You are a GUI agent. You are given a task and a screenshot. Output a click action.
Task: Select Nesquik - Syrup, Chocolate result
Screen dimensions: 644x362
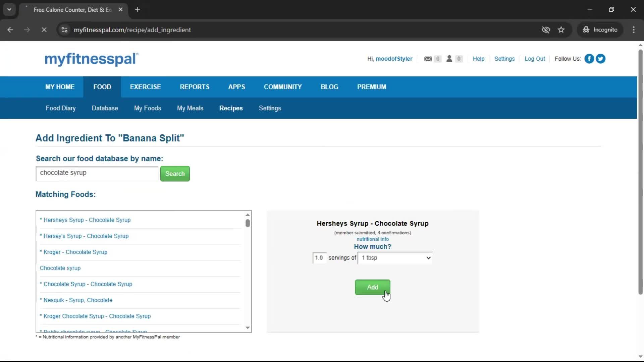(x=78, y=300)
